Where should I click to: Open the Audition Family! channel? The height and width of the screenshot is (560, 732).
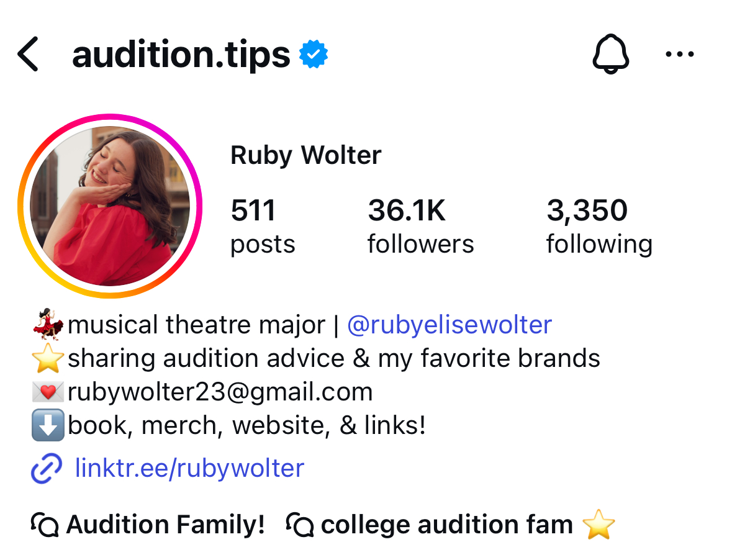(165, 525)
